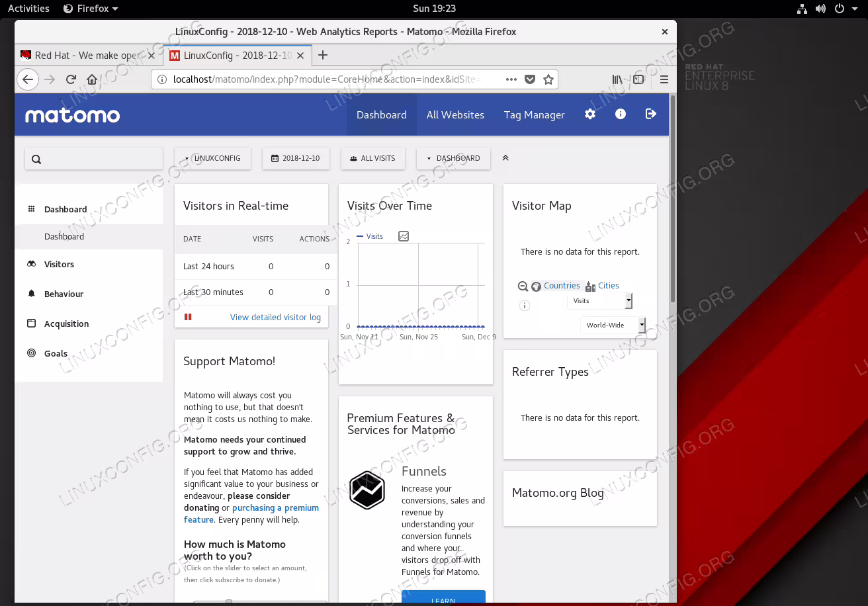Viewport: 868px width, 606px height.
Task: Click the Firefox Back arrow button
Action: pyautogui.click(x=27, y=79)
